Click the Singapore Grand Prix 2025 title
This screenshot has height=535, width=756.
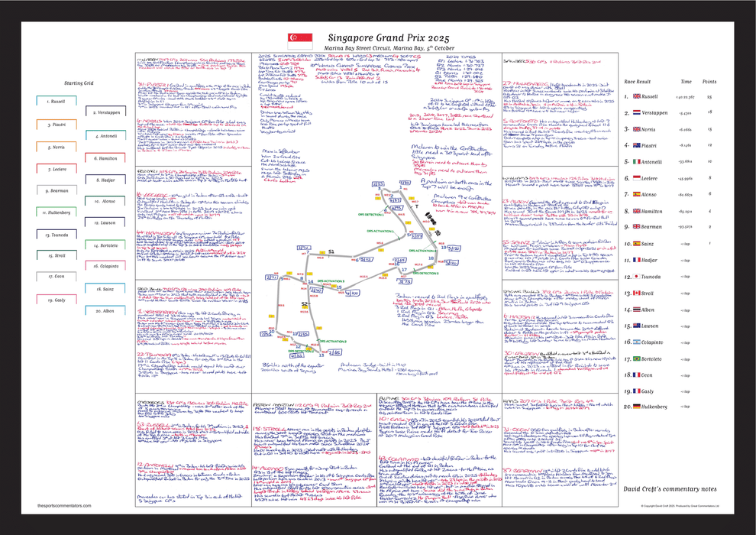(x=389, y=37)
